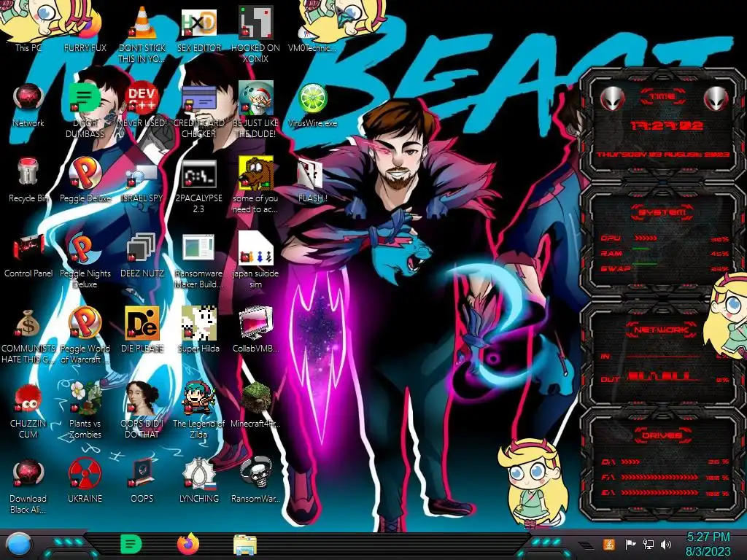747x560 pixels.
Task: Click the C:\ drive usage bar
Action: tap(631, 462)
